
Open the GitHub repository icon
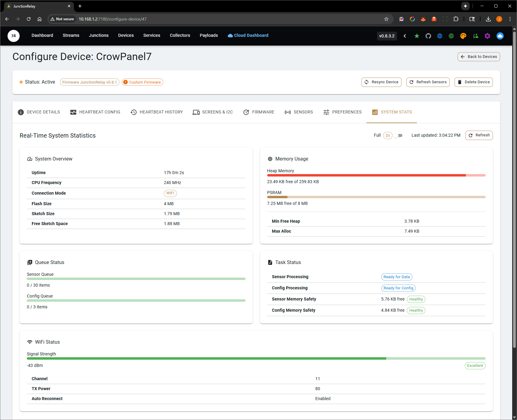(x=428, y=36)
